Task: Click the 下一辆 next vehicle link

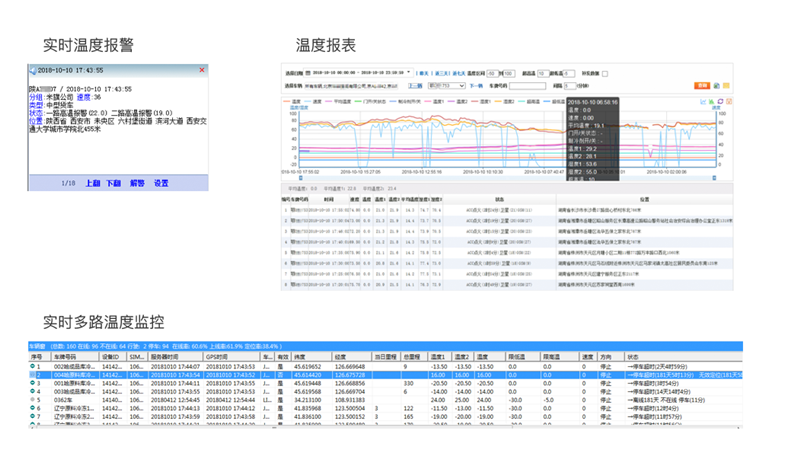Action: pyautogui.click(x=478, y=86)
